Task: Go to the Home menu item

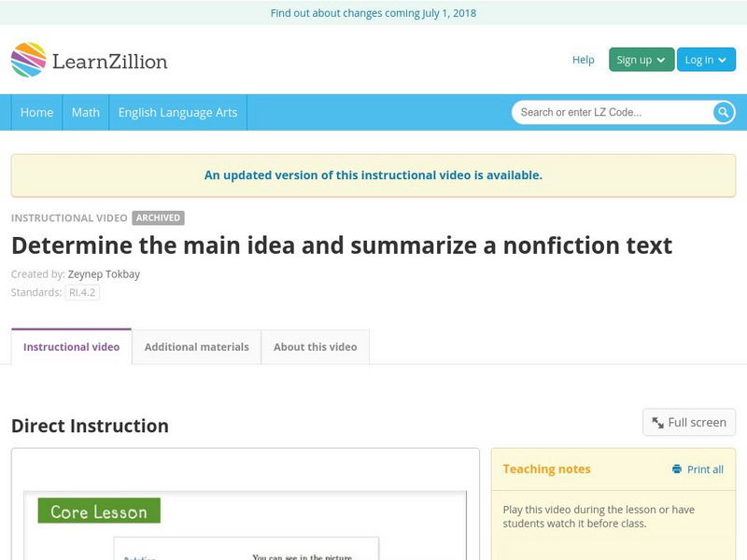Action: click(36, 112)
